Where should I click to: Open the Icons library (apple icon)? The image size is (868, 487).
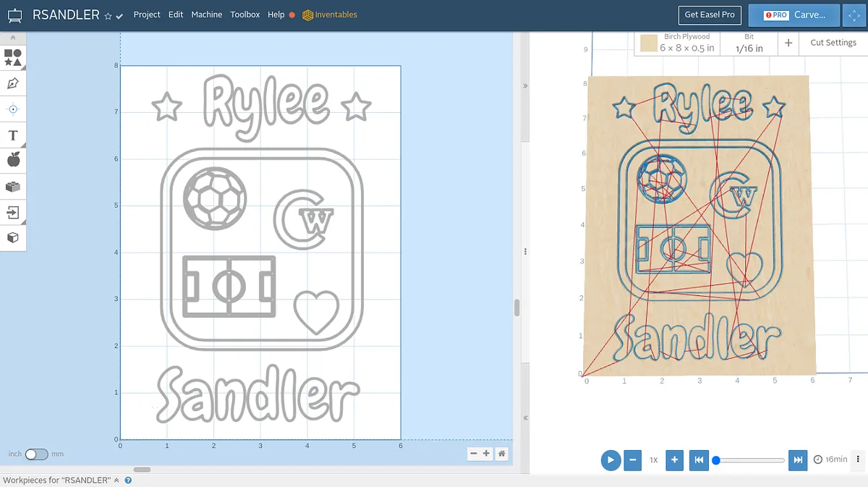coord(13,160)
